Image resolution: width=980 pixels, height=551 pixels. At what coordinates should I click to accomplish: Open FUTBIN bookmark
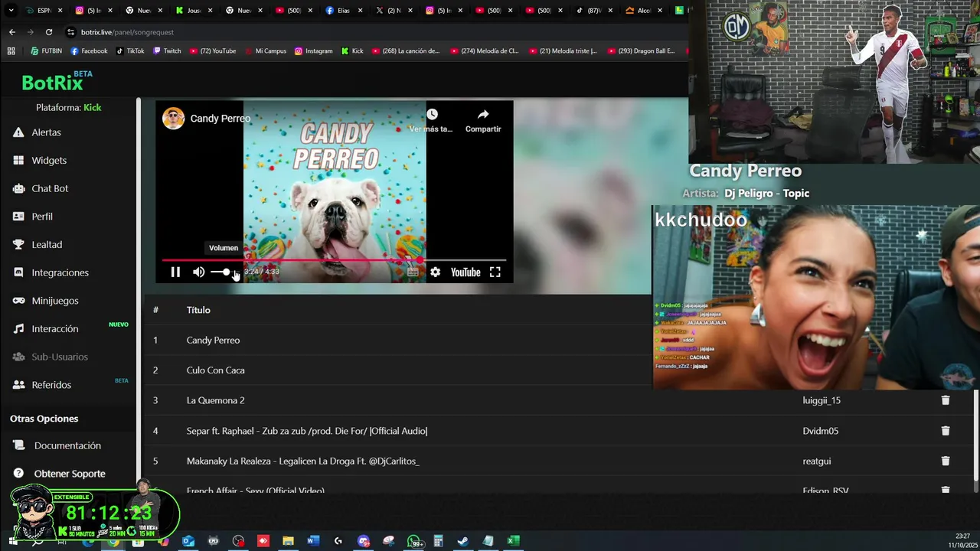[46, 51]
